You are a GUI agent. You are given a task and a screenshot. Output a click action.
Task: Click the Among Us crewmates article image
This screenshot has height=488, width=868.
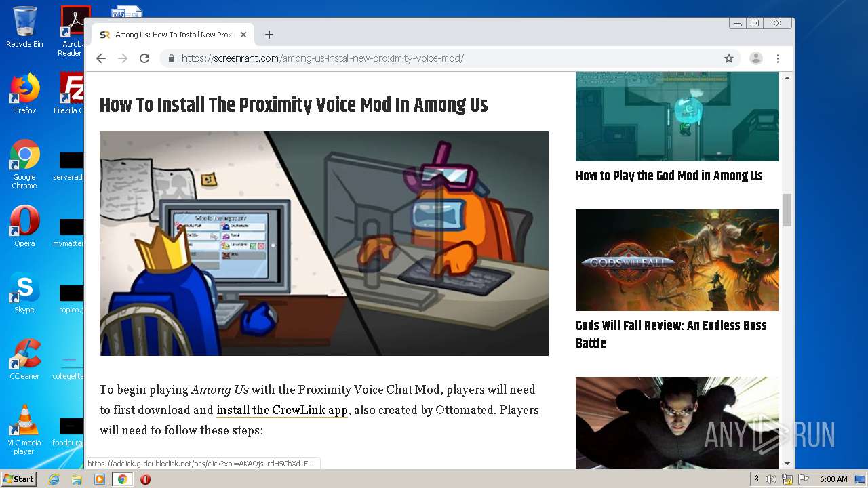[324, 243]
